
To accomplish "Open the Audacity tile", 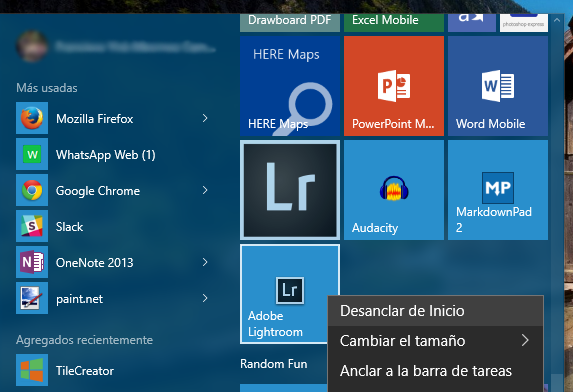I will [x=394, y=190].
